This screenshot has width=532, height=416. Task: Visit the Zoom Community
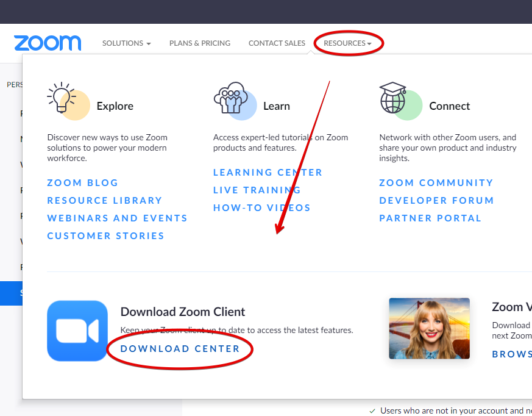click(436, 182)
